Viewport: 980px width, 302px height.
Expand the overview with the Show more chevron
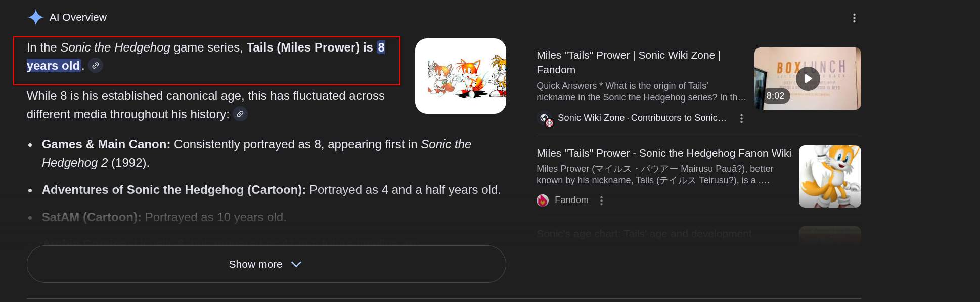[296, 264]
